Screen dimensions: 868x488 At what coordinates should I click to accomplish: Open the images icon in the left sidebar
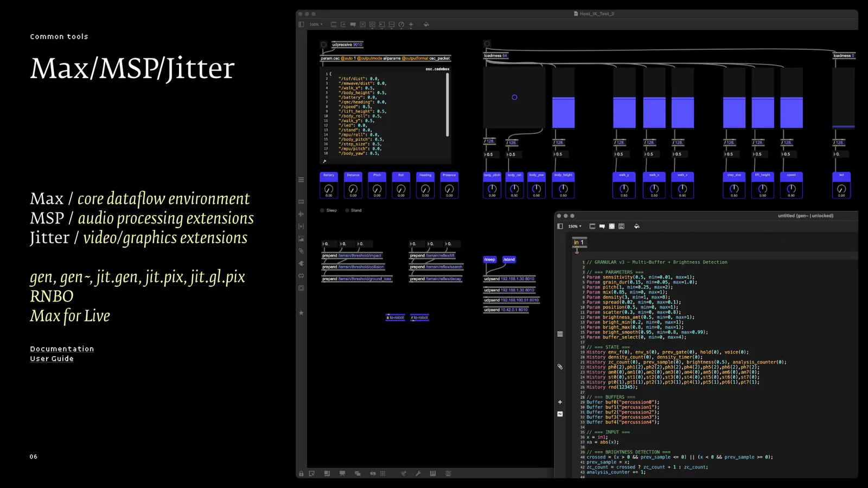(301, 239)
